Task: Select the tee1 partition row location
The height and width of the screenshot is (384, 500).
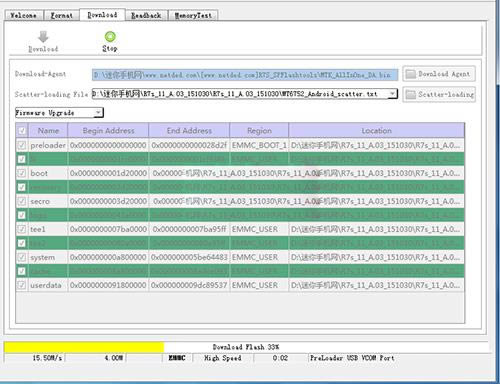Action: (376, 229)
